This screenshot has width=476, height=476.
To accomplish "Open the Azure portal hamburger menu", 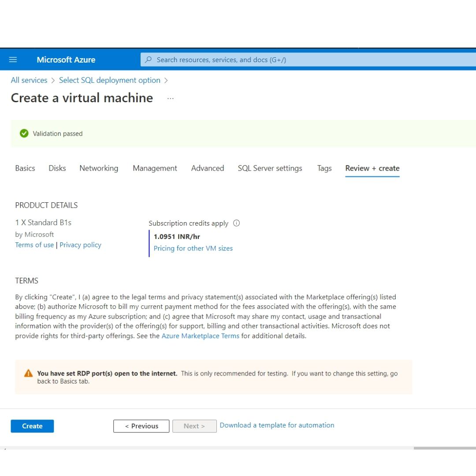I will pos(13,59).
